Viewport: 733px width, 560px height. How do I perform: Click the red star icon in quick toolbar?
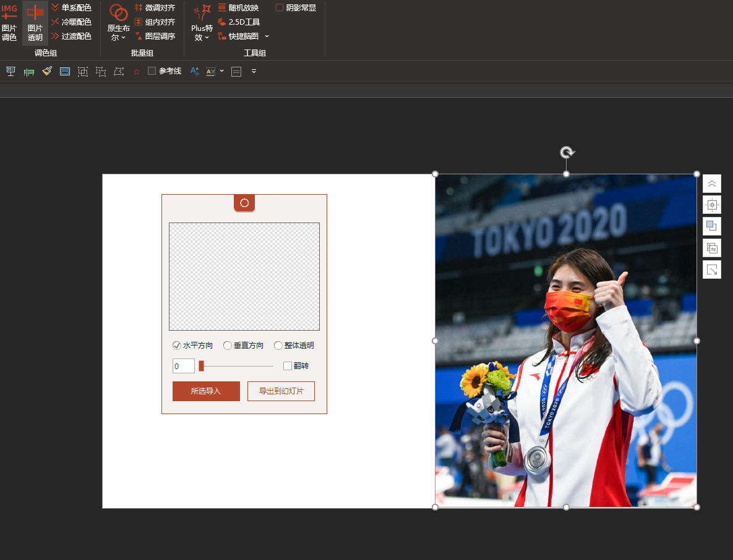coord(137,72)
